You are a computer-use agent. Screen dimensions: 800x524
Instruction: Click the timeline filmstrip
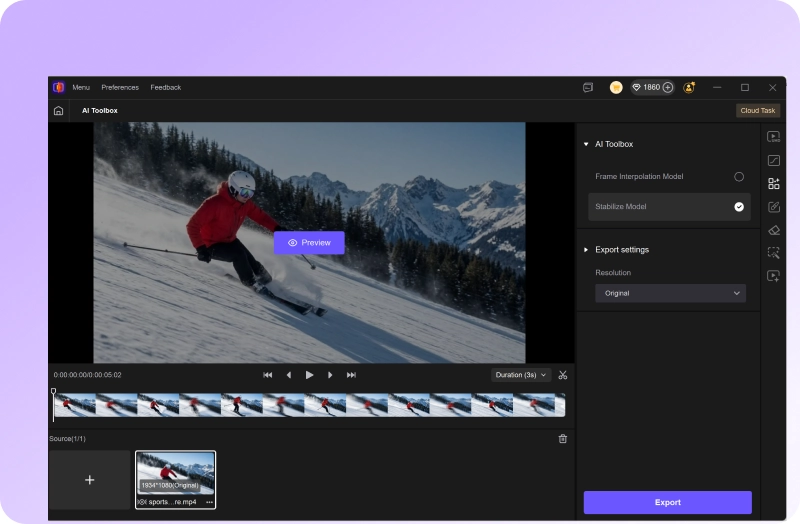click(310, 405)
